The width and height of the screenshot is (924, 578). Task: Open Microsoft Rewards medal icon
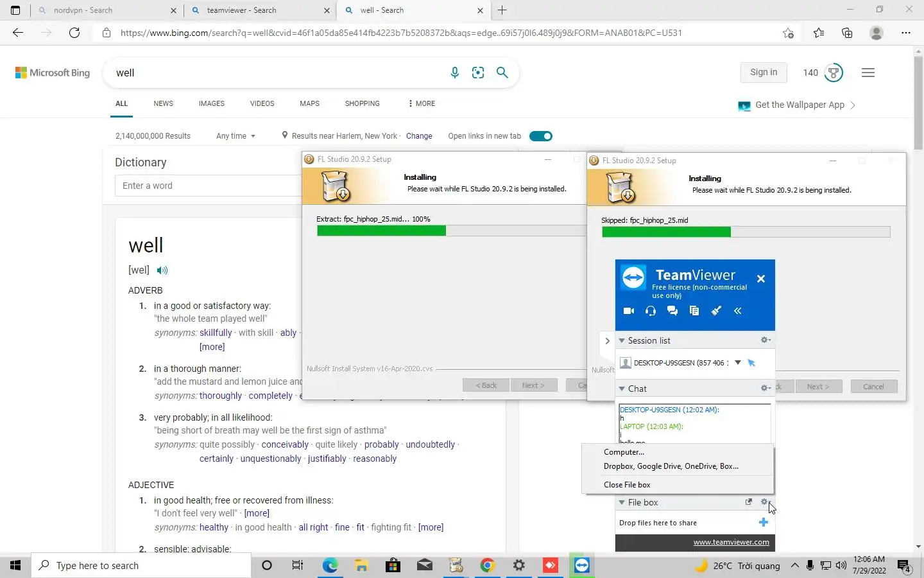click(x=834, y=73)
